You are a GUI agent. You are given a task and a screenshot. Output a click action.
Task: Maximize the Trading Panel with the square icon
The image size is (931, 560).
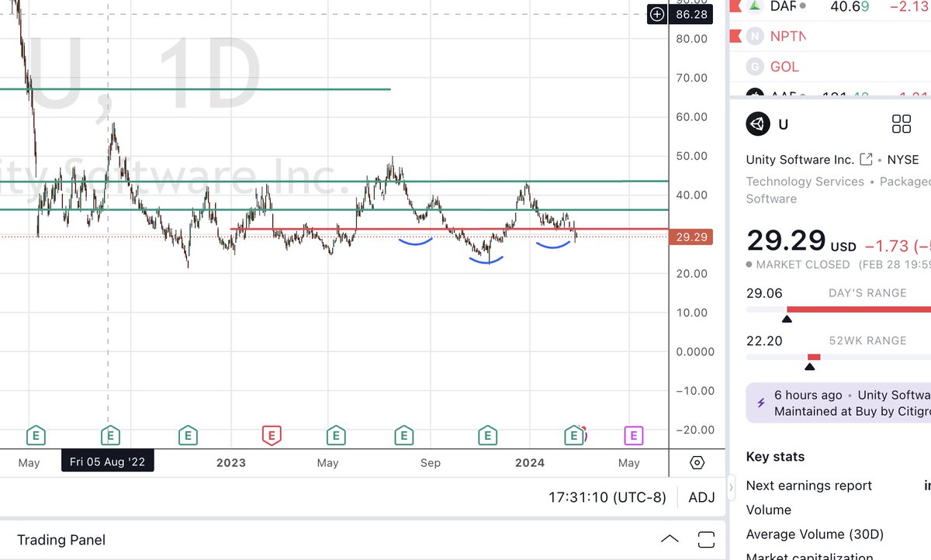[x=706, y=540]
